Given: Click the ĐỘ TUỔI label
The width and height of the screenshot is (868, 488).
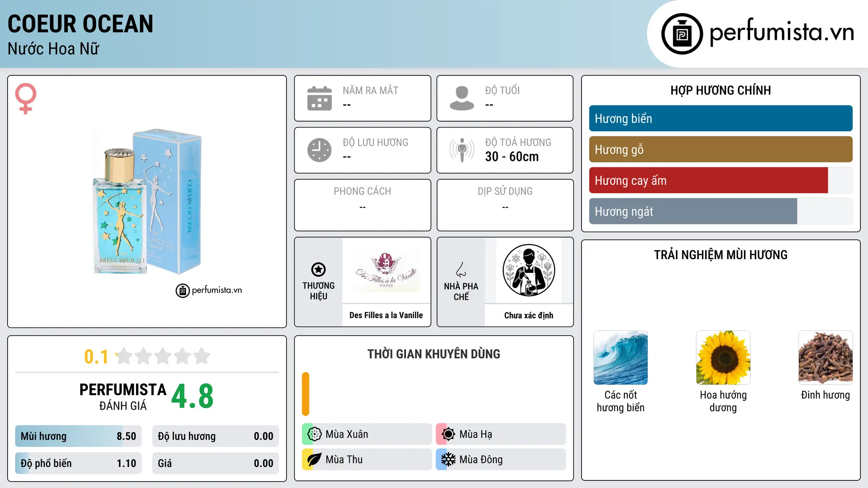Looking at the screenshot, I should [502, 91].
